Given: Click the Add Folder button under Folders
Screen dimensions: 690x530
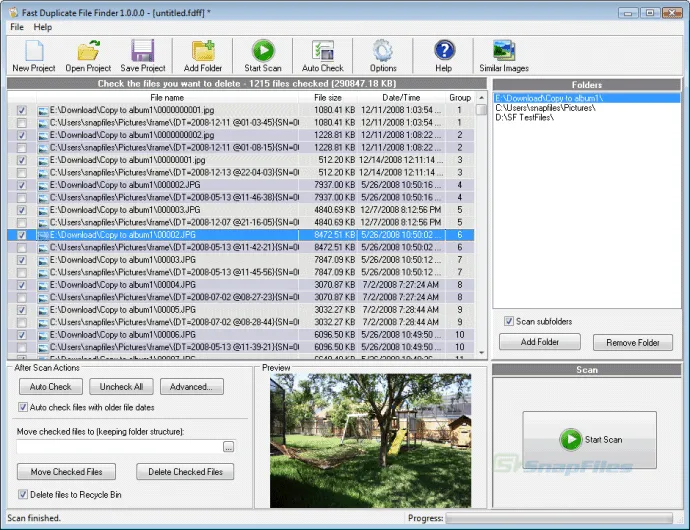Looking at the screenshot, I should pos(540,342).
